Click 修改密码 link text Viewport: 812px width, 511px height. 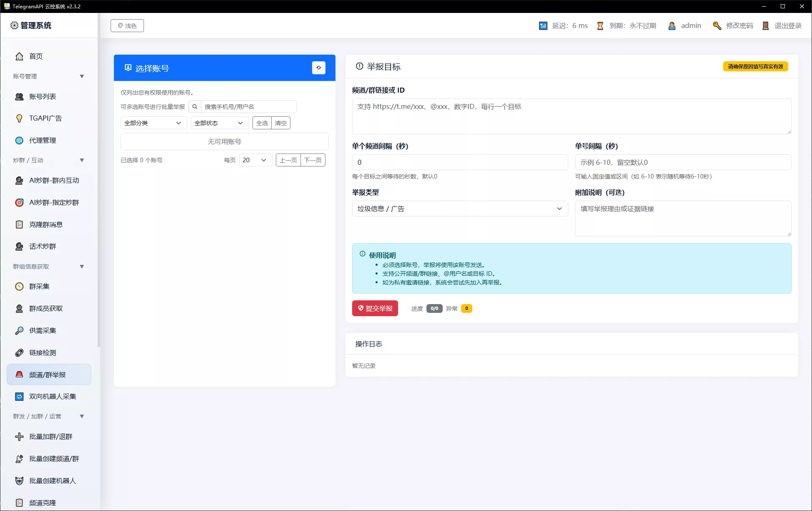(x=739, y=26)
